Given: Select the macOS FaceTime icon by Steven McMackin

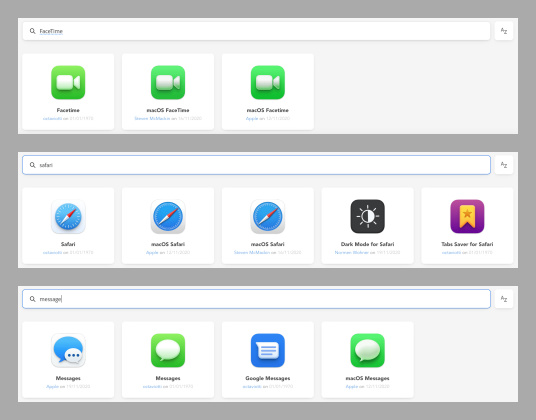Looking at the screenshot, I should tap(168, 82).
